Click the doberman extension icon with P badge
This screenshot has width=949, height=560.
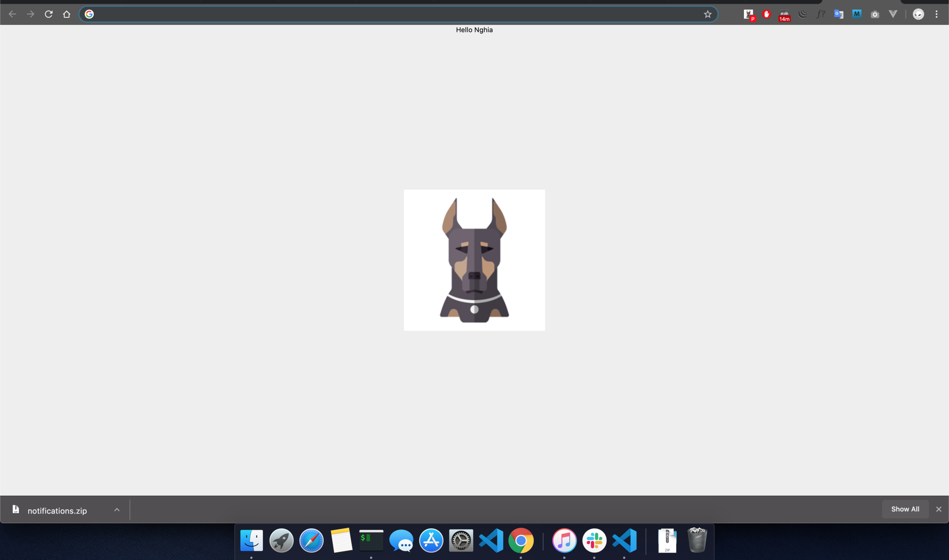point(748,15)
